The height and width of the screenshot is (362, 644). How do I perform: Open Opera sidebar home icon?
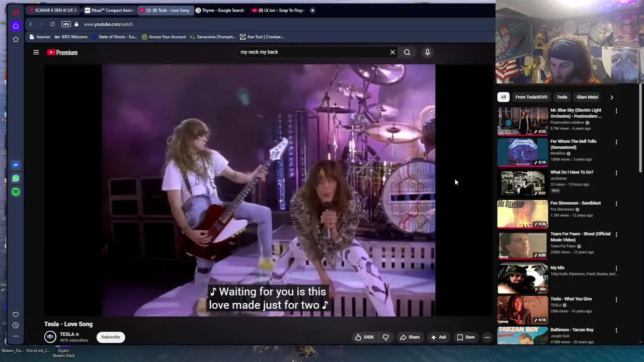[16, 26]
